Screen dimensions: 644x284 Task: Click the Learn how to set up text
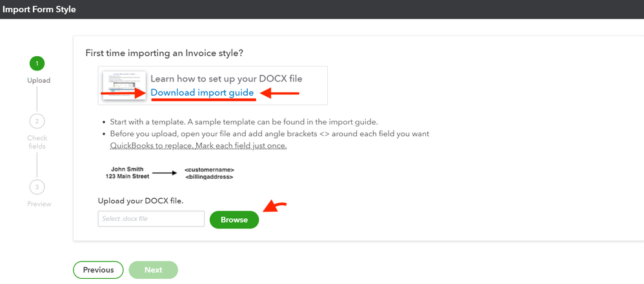click(x=226, y=79)
